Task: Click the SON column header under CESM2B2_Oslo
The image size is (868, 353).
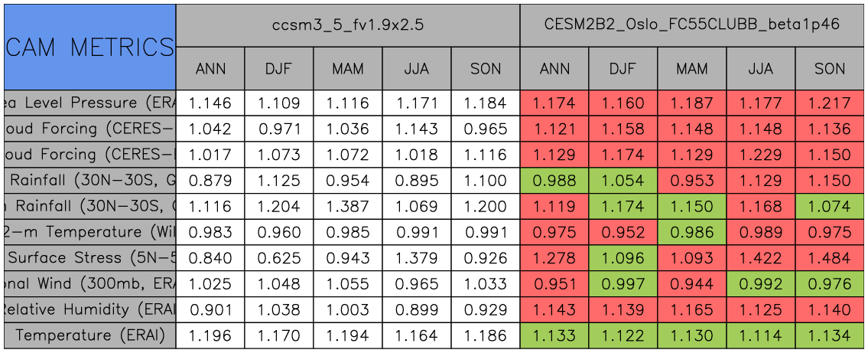Action: [830, 69]
